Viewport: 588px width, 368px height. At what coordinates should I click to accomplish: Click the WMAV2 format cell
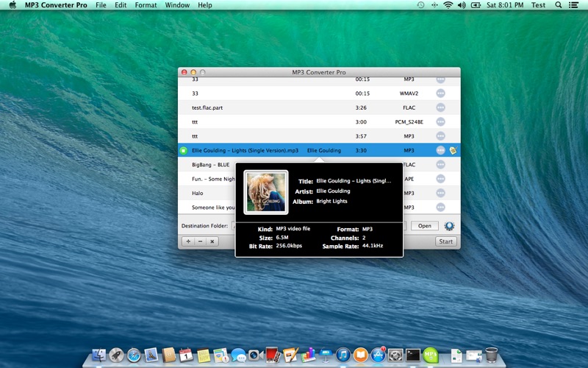409,93
